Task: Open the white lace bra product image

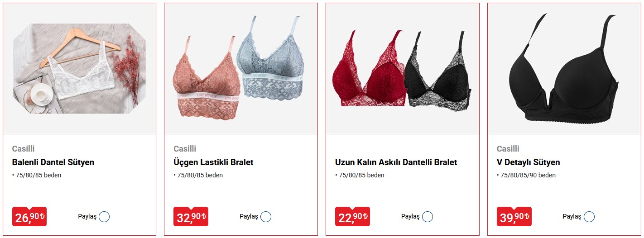Action: pos(80,69)
